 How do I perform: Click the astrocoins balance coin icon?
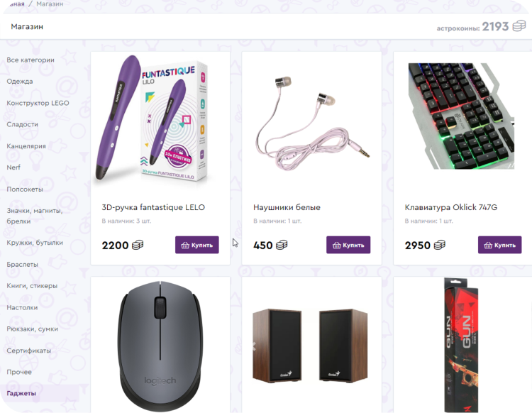tap(519, 26)
